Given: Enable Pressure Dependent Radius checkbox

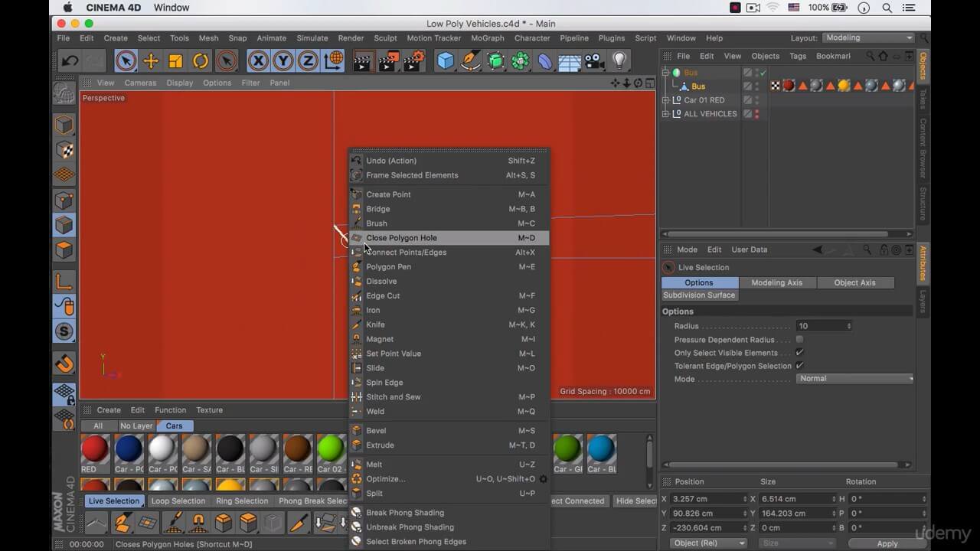Looking at the screenshot, I should tap(799, 340).
